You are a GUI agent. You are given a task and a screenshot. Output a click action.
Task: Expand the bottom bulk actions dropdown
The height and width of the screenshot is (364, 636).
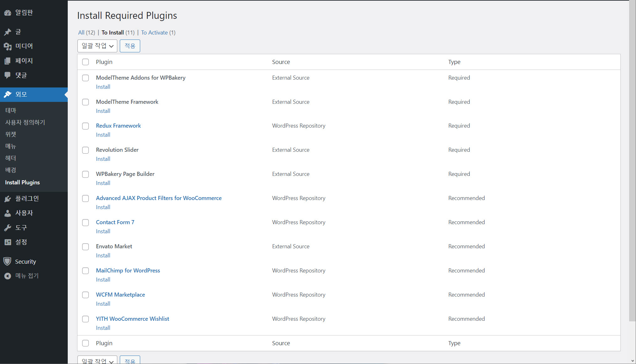pyautogui.click(x=97, y=361)
